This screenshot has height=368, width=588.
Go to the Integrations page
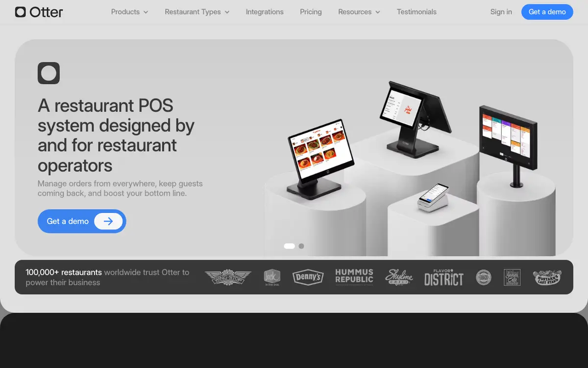tap(265, 12)
